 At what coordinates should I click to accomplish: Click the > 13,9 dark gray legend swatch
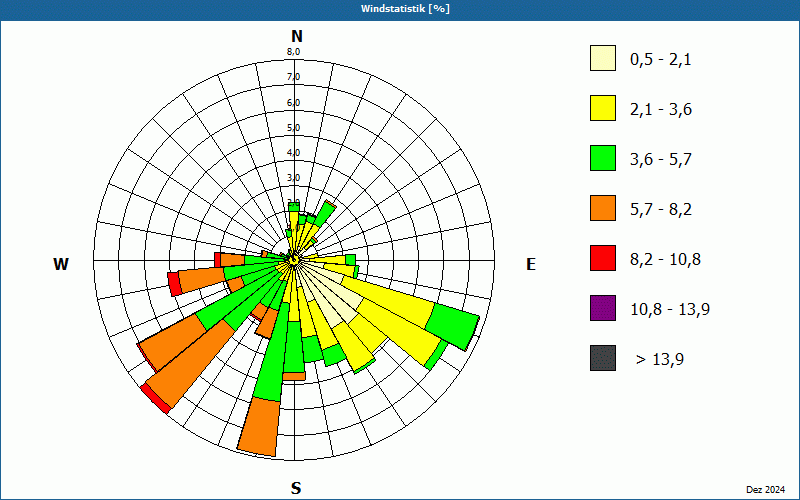tap(603, 358)
